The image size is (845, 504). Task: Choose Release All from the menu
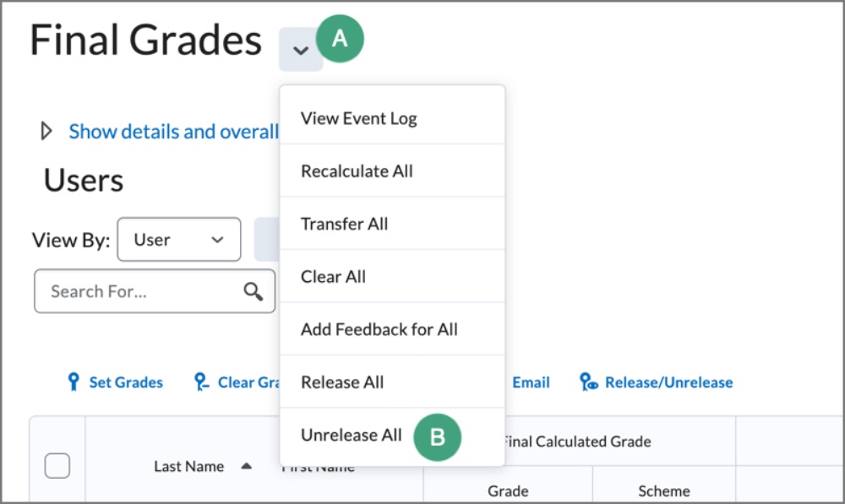(341, 382)
